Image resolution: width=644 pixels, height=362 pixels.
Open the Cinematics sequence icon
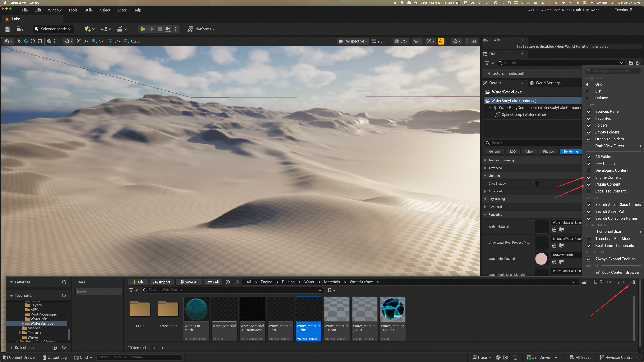(122, 29)
